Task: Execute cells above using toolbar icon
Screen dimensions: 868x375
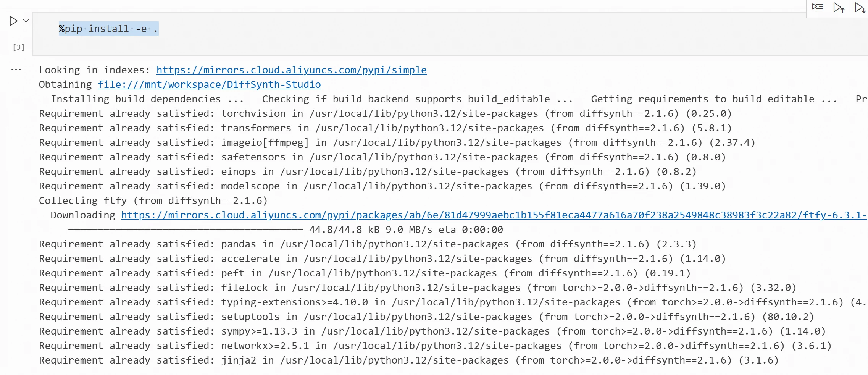Action: (x=839, y=8)
